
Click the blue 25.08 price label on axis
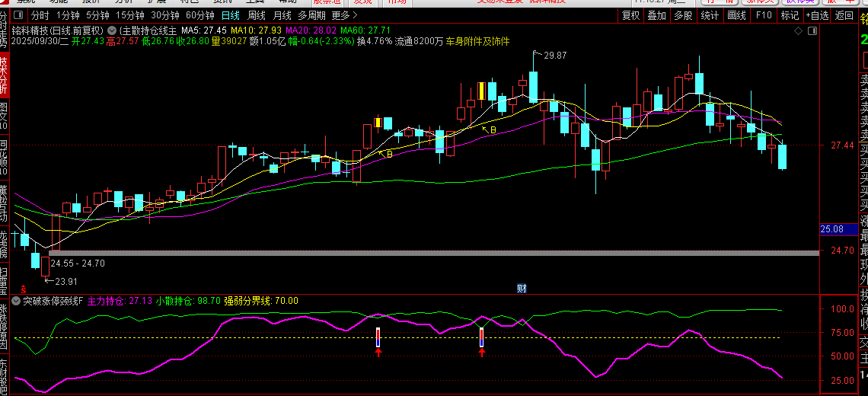pos(831,229)
